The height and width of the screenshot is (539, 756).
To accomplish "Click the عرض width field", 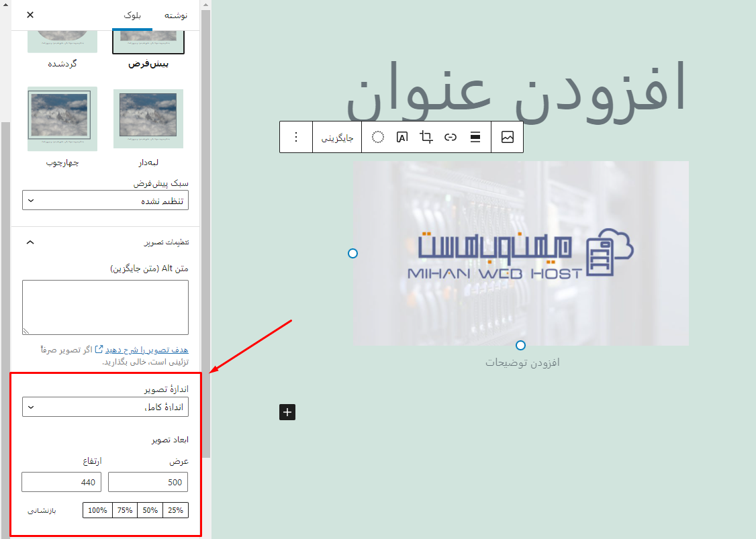I will [x=148, y=482].
